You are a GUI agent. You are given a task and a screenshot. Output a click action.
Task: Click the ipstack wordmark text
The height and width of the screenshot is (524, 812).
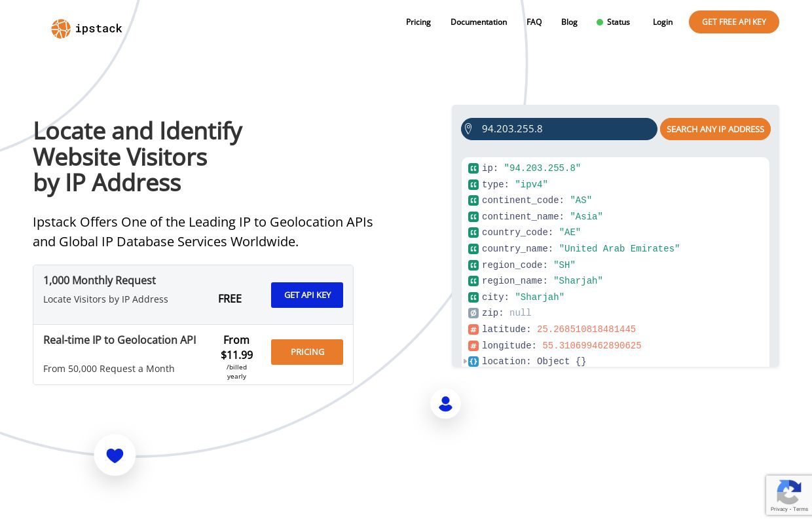click(x=98, y=29)
